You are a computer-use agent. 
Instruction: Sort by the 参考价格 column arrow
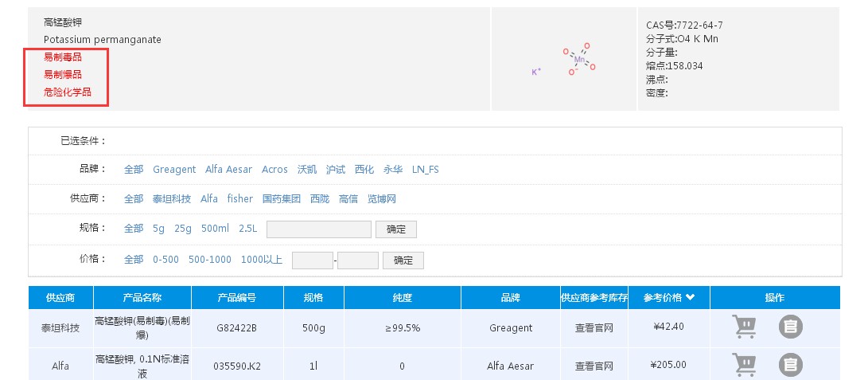click(x=690, y=298)
